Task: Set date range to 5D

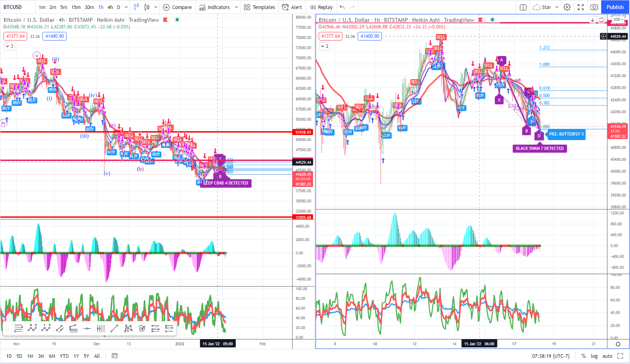Action: point(19,356)
